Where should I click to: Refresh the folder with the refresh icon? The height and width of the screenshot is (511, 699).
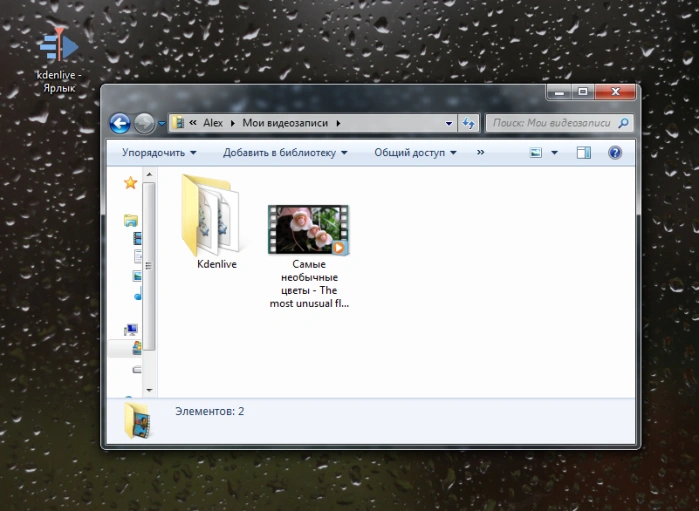coord(469,123)
